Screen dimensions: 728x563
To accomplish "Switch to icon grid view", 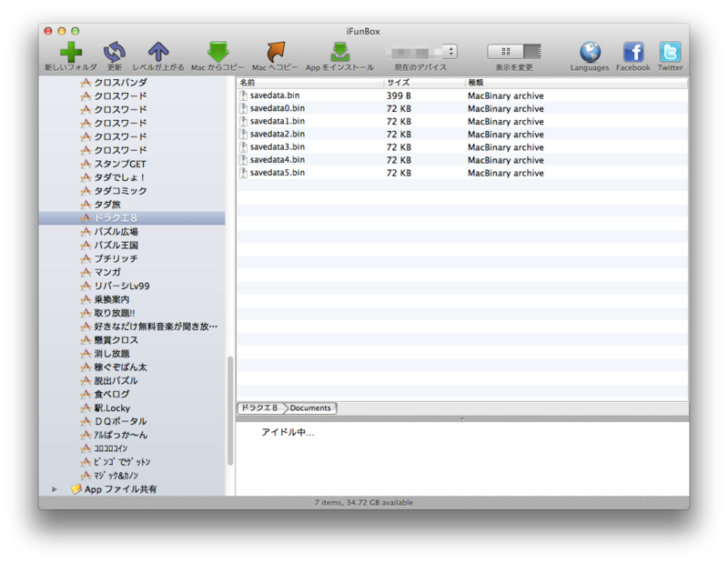I will 506,51.
